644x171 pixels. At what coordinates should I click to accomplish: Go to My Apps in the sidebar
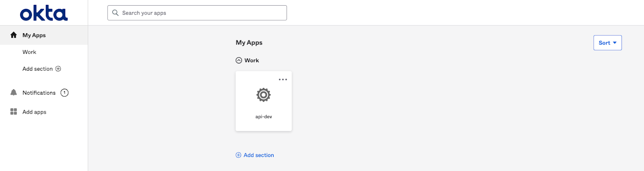pyautogui.click(x=34, y=35)
